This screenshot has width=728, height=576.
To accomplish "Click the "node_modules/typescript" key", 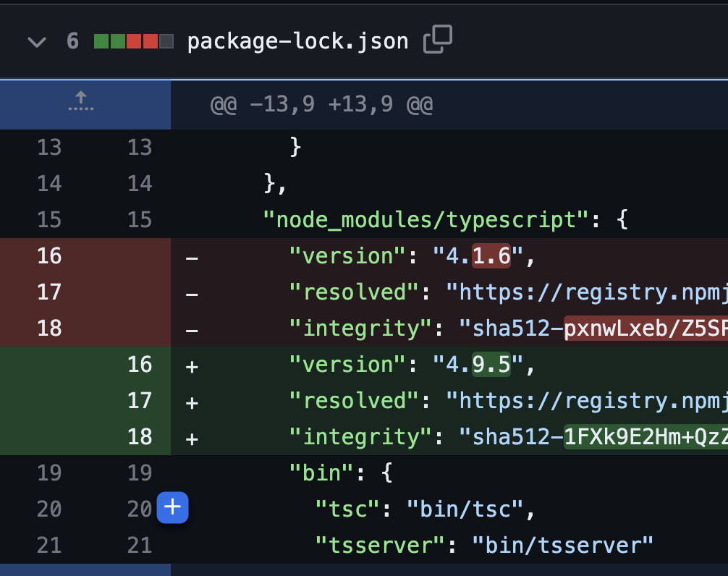I will point(426,219).
